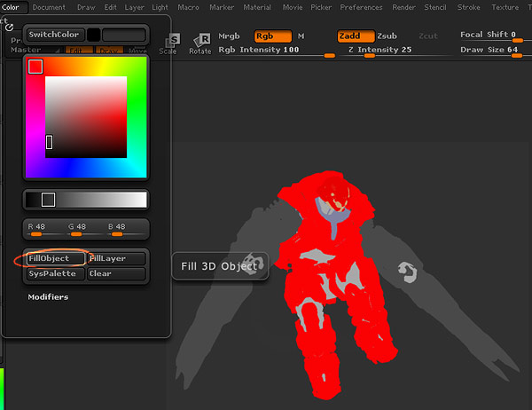Expand the Modifiers section

tap(48, 297)
